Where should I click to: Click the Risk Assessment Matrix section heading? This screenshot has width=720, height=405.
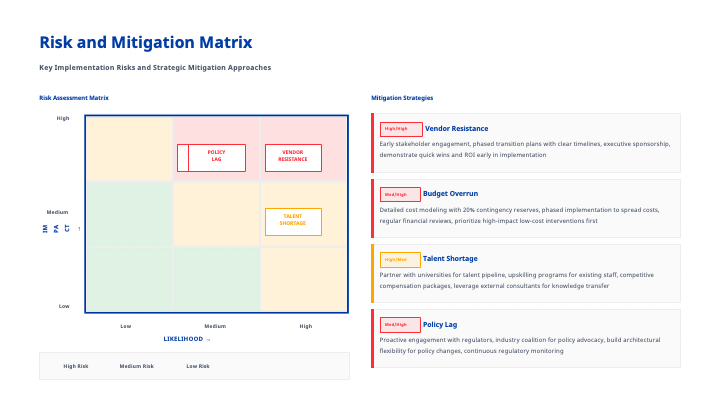point(74,98)
